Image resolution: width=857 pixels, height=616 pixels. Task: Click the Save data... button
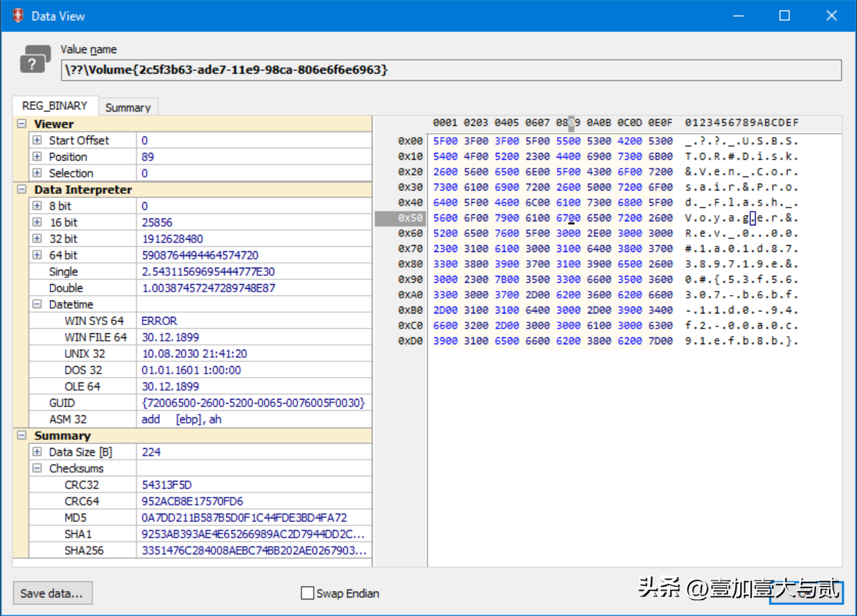pyautogui.click(x=52, y=593)
